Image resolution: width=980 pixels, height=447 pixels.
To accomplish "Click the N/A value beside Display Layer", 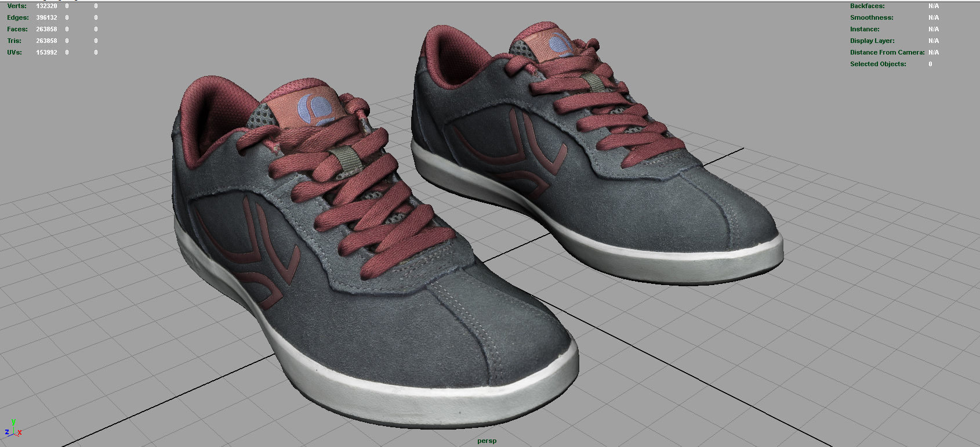I will (x=934, y=41).
